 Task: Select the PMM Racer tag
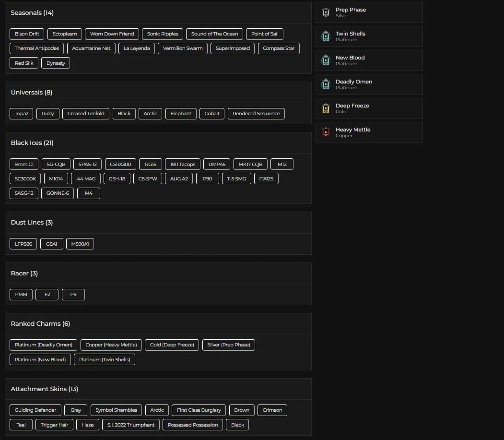pyautogui.click(x=21, y=295)
